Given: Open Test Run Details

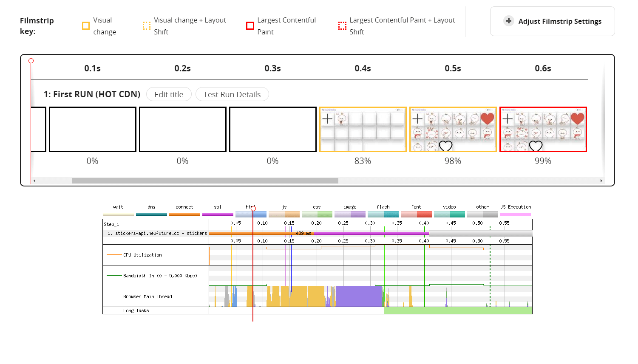Looking at the screenshot, I should [232, 94].
